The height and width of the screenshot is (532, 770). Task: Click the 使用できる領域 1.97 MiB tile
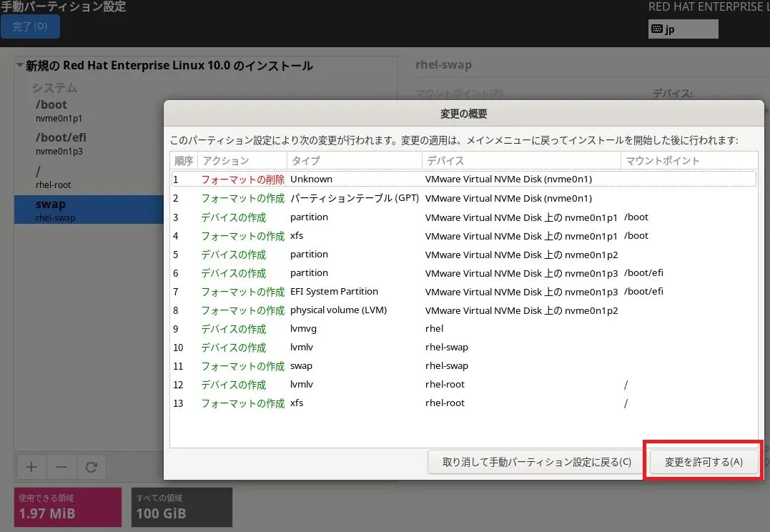pyautogui.click(x=67, y=507)
